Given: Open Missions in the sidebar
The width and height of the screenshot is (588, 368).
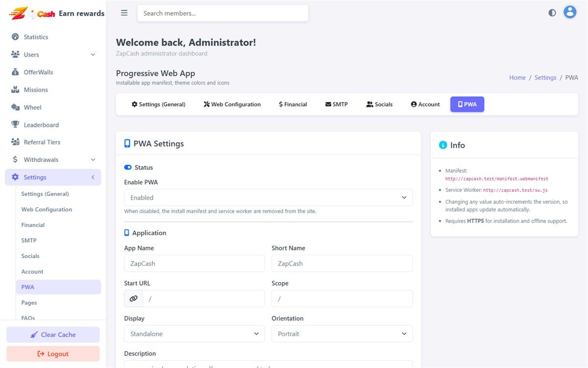Looking at the screenshot, I should (x=53, y=90).
